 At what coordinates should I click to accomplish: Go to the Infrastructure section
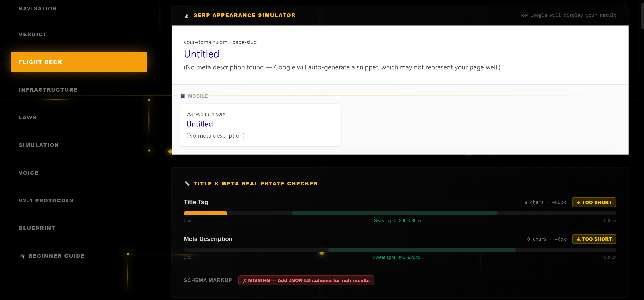tap(48, 90)
